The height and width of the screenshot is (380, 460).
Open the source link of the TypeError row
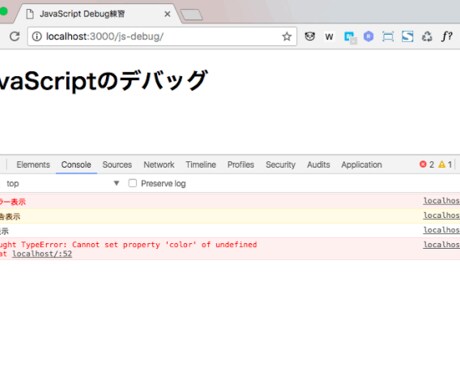click(x=441, y=244)
